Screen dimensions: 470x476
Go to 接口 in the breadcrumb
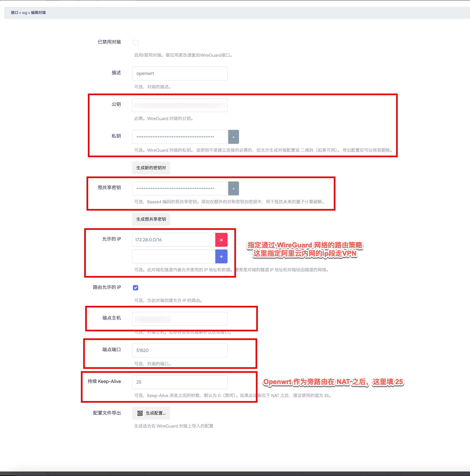[x=15, y=13]
